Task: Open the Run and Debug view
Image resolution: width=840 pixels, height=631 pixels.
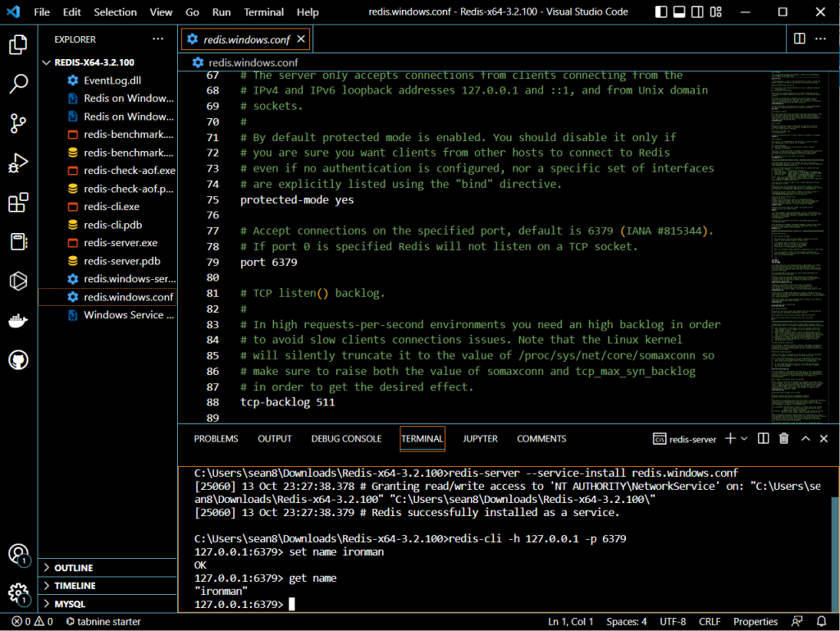Action: pyautogui.click(x=18, y=162)
